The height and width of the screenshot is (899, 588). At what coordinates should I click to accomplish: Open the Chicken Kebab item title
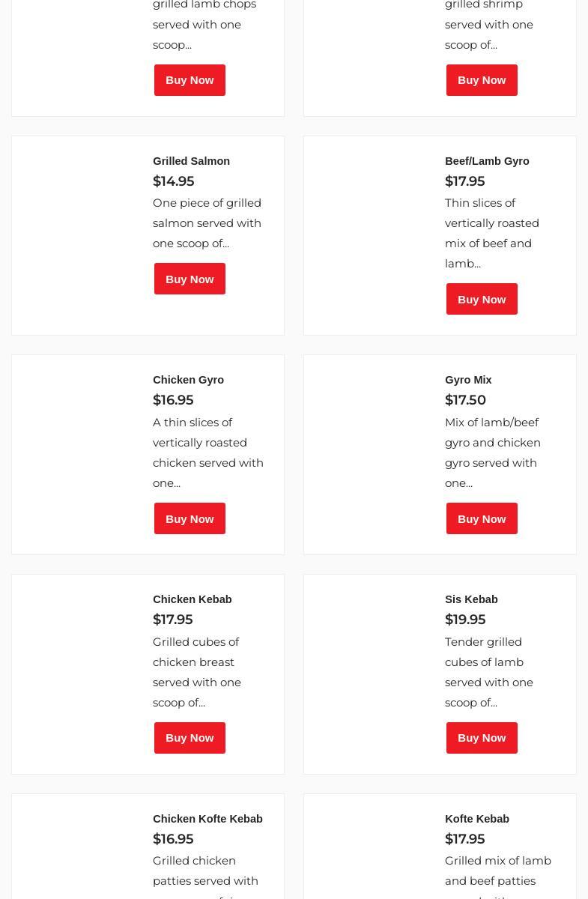[x=192, y=599]
